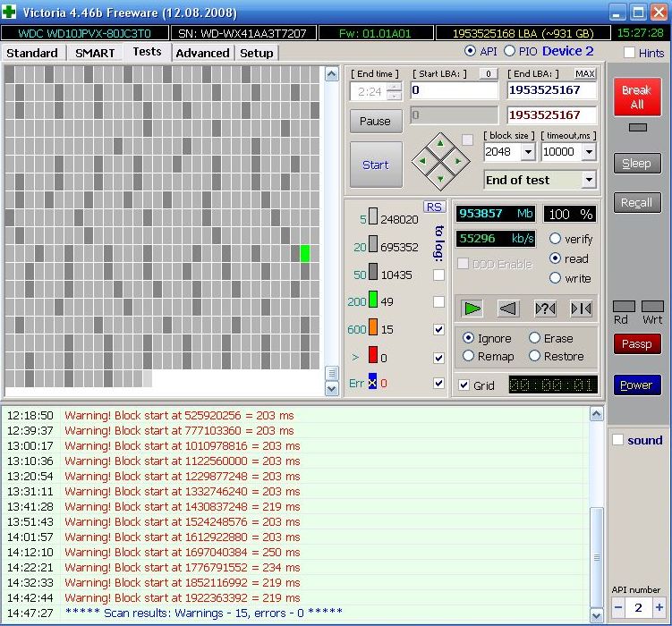Screen dimensions: 672x626
Task: Click the right arrow on the diamond navigator
Action: 458,161
